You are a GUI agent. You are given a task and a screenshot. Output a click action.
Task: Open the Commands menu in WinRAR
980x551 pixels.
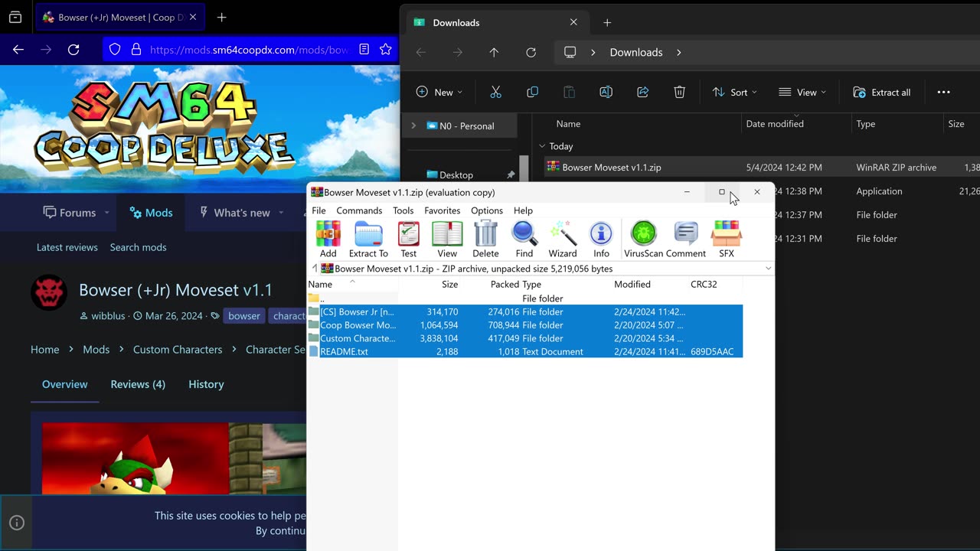pyautogui.click(x=359, y=210)
